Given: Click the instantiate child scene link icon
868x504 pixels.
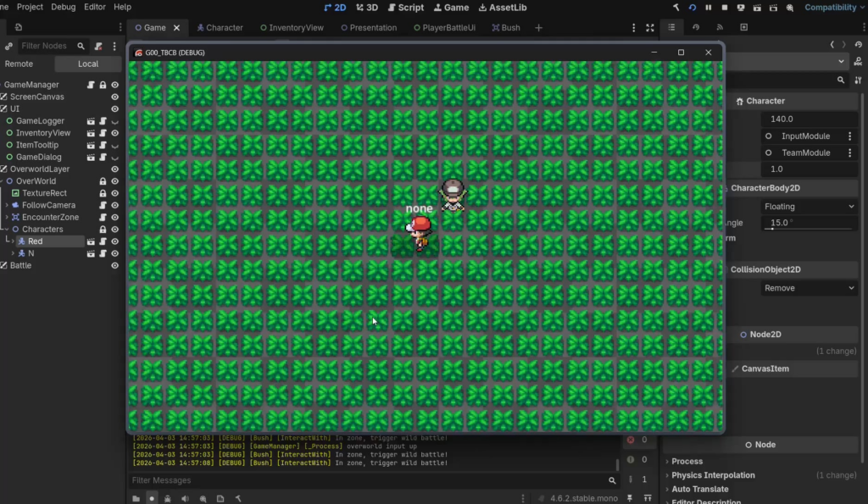Looking at the screenshot, I should (8, 46).
